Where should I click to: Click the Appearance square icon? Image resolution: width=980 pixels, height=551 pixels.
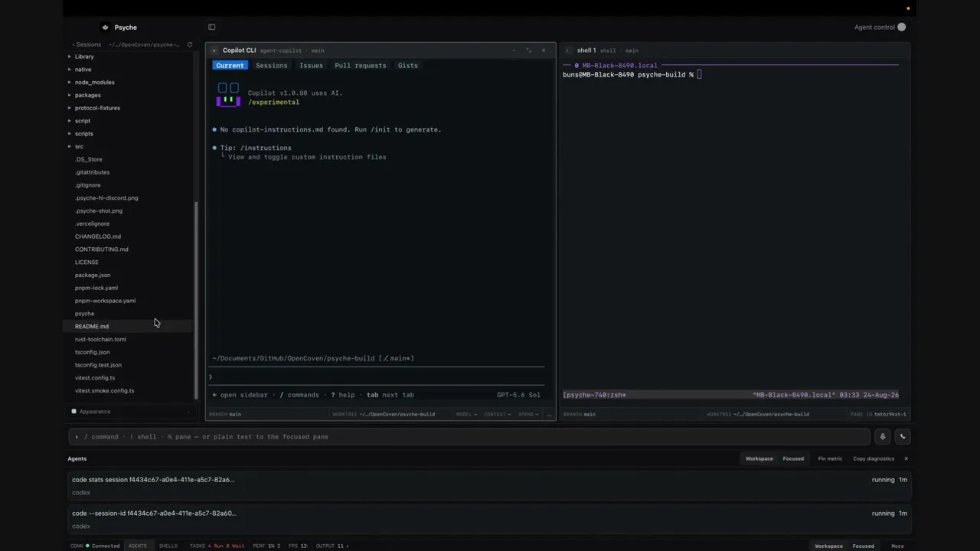(73, 412)
